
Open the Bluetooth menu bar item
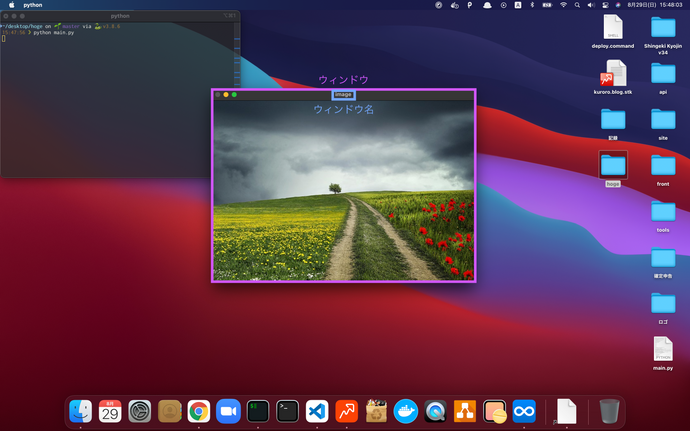pos(532,5)
